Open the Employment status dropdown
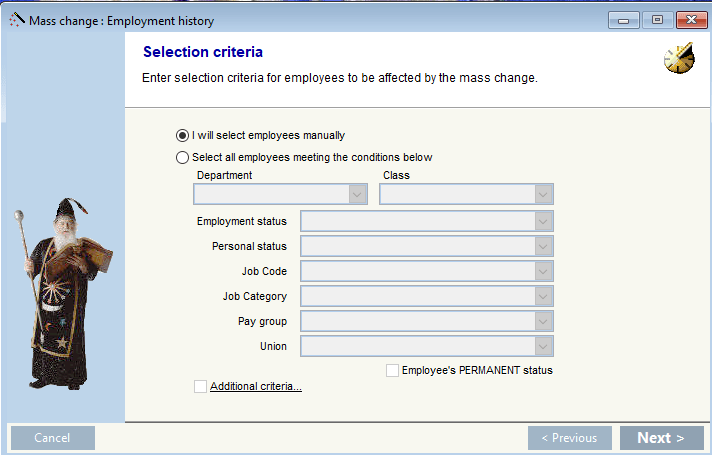 tap(543, 221)
